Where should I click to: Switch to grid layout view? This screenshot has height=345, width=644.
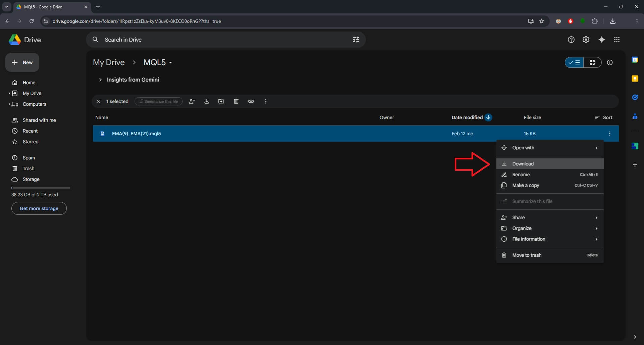click(592, 62)
